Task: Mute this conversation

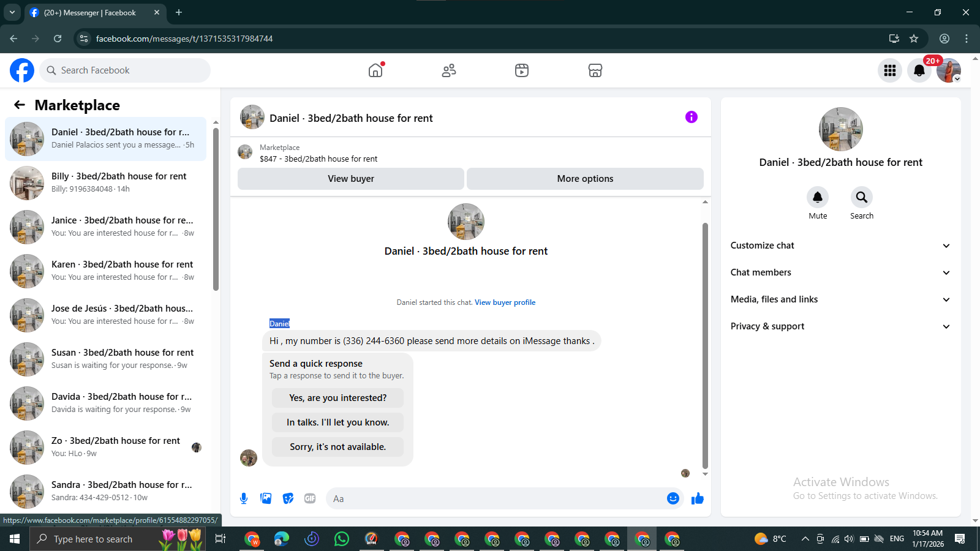Action: click(x=818, y=197)
